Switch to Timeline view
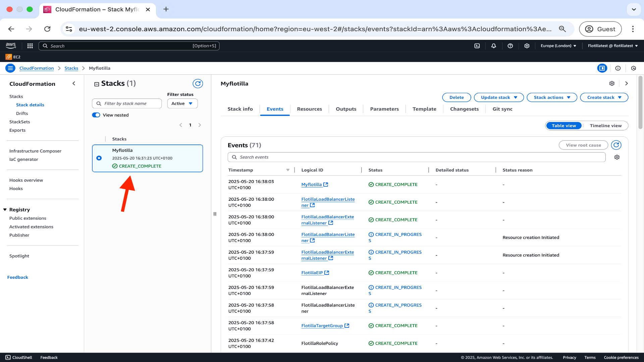 tap(605, 126)
